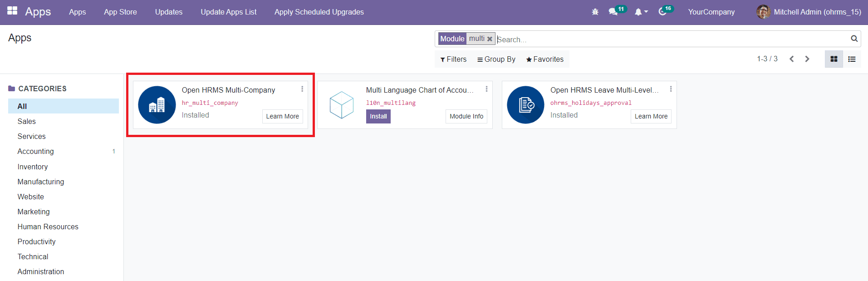Open the Favorites dropdown
This screenshot has height=281, width=868.
(x=545, y=59)
